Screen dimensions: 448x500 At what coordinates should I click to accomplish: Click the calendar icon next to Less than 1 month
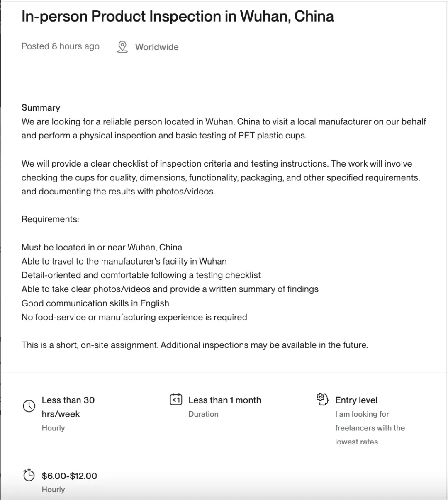pyautogui.click(x=176, y=400)
